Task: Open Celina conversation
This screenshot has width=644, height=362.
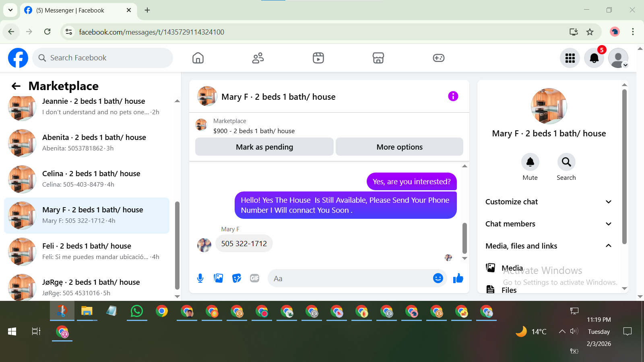Action: tap(87, 179)
